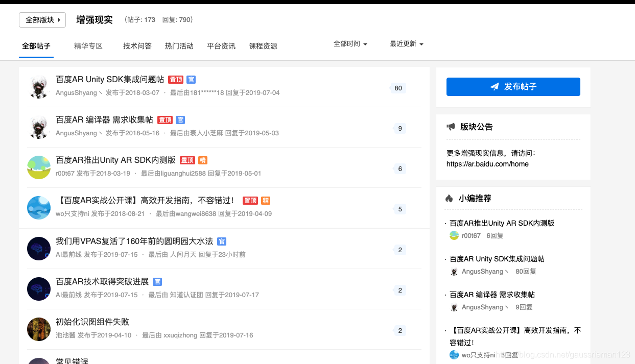This screenshot has width=635, height=364.
Task: Click AngusShyang avatar beside 80回复 in sidebar
Action: tap(454, 272)
